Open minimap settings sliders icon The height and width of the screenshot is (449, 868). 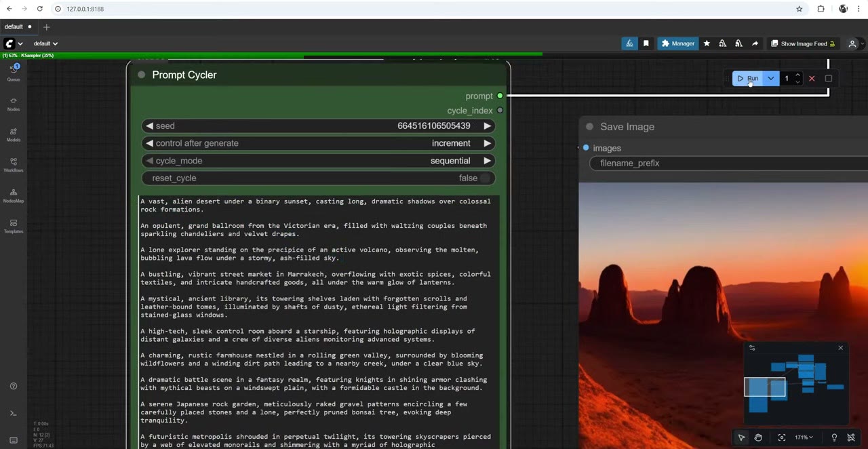point(752,348)
